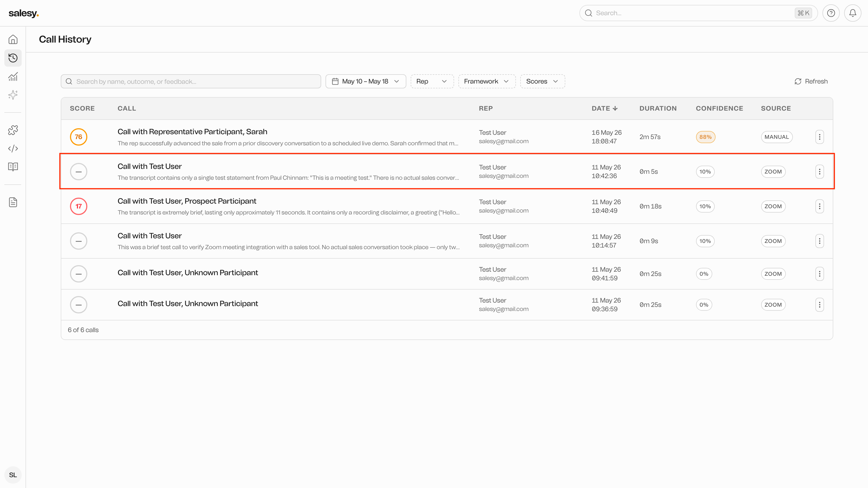Open the Home page from sidebar
The image size is (868, 488).
click(x=13, y=39)
